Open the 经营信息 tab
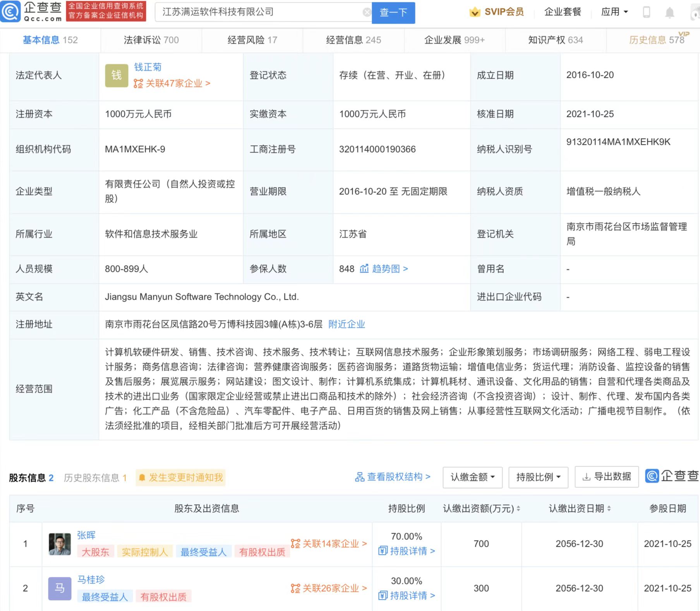The width and height of the screenshot is (700, 611). [353, 40]
